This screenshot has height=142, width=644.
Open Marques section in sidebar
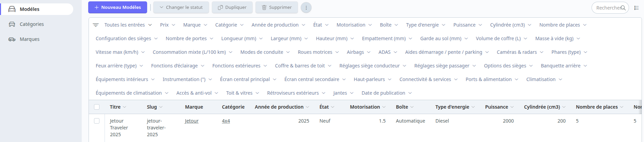pyautogui.click(x=30, y=39)
